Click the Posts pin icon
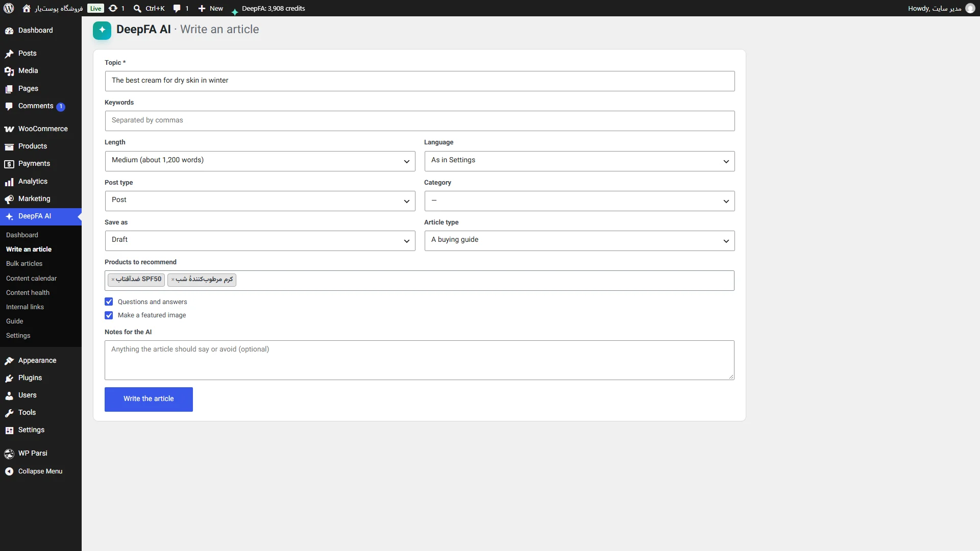Viewport: 980px width, 551px height. [x=9, y=54]
